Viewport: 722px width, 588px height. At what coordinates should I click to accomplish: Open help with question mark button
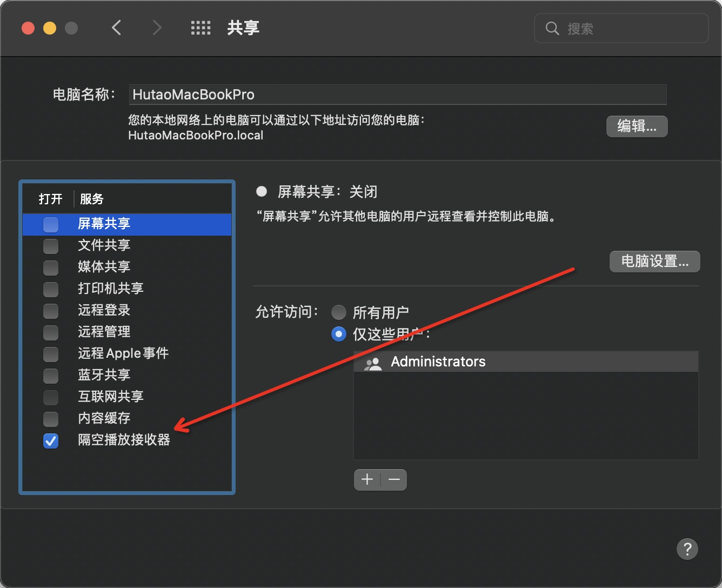coord(687,550)
